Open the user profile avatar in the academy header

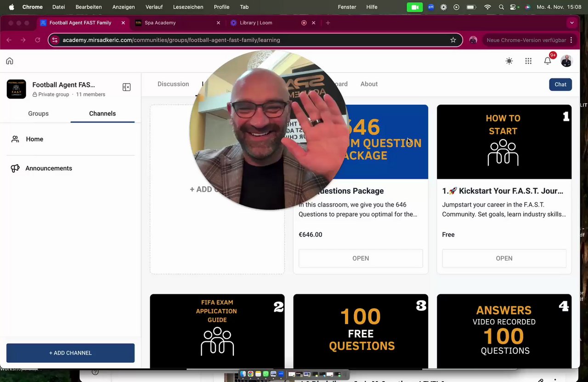(566, 61)
